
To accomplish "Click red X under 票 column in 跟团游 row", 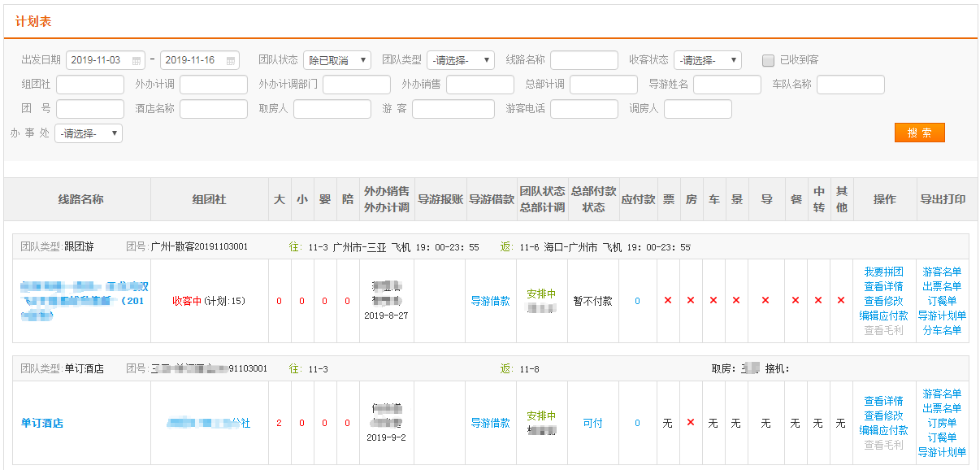I will click(668, 301).
